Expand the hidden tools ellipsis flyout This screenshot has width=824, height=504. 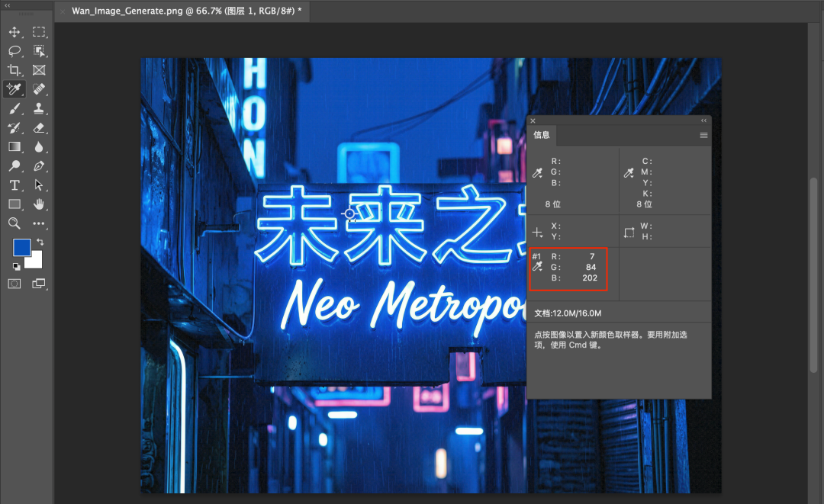[x=40, y=223]
